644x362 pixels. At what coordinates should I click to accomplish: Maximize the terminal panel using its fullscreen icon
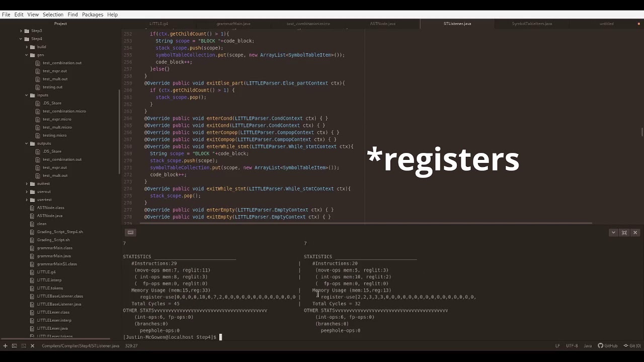[624, 232]
